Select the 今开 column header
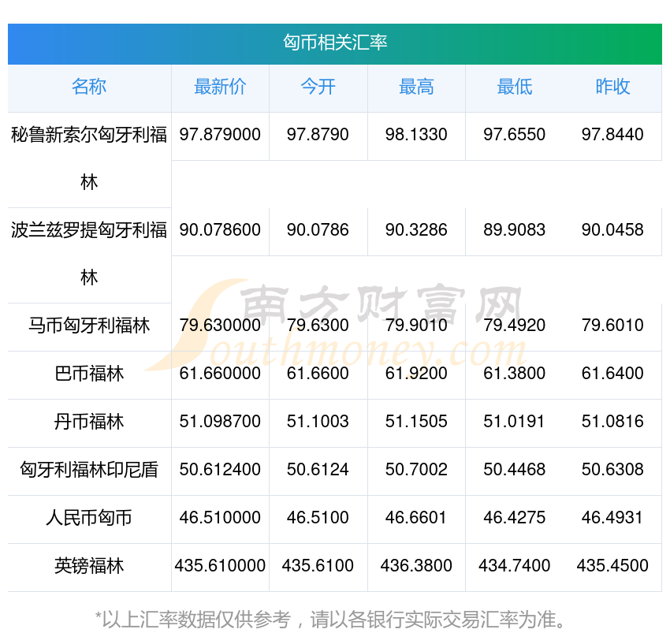 (x=318, y=87)
